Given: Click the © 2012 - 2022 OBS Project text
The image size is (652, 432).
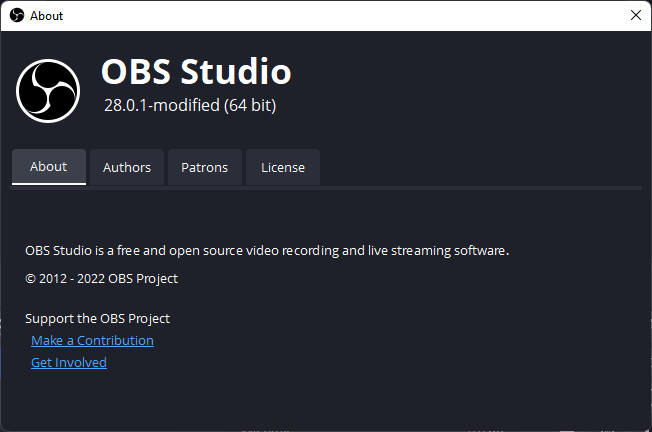Looking at the screenshot, I should coord(101,279).
